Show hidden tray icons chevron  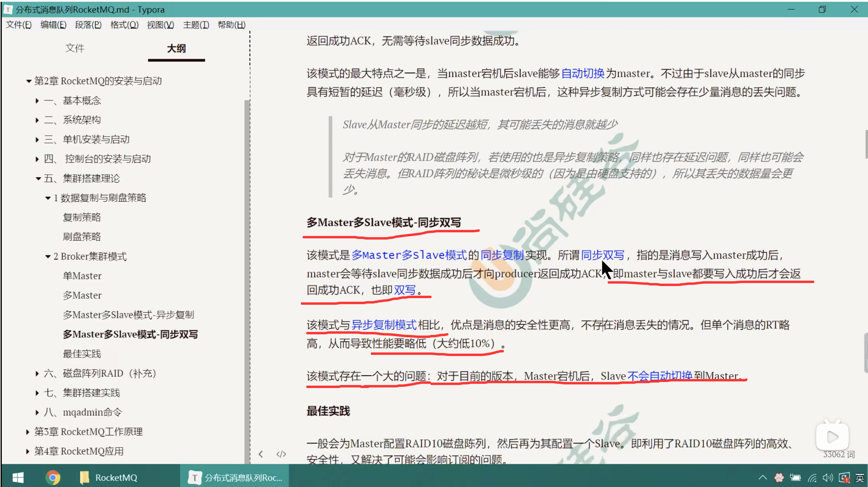763,478
